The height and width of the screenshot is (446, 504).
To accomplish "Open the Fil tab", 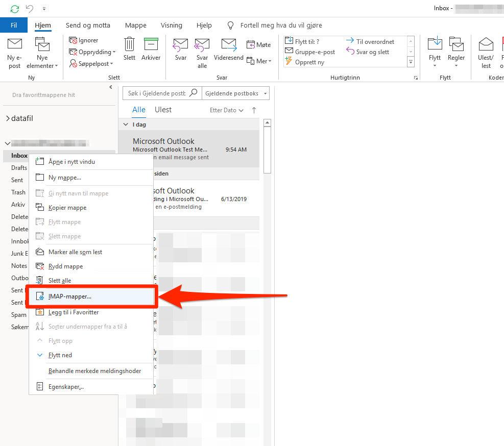I will (x=13, y=25).
